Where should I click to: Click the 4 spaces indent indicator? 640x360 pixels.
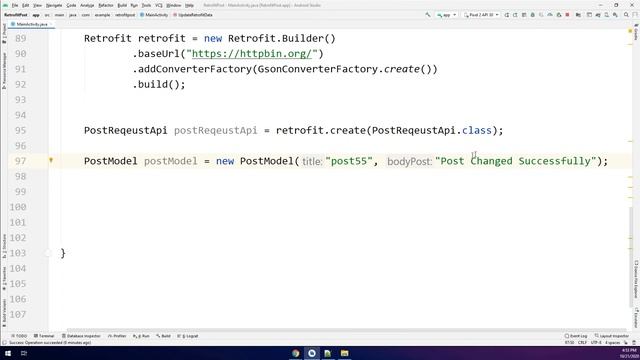(x=612, y=343)
